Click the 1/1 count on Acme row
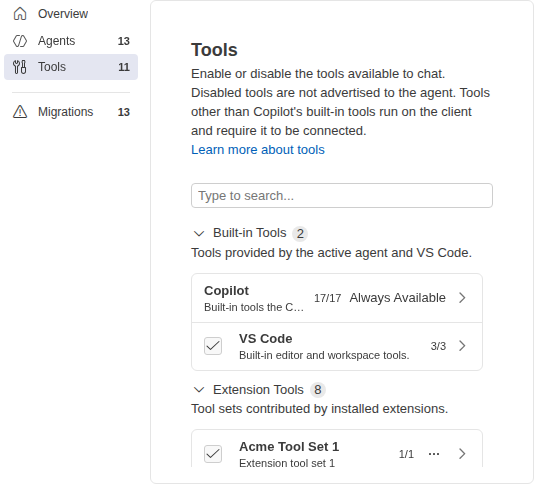The height and width of the screenshot is (500, 550). (406, 454)
